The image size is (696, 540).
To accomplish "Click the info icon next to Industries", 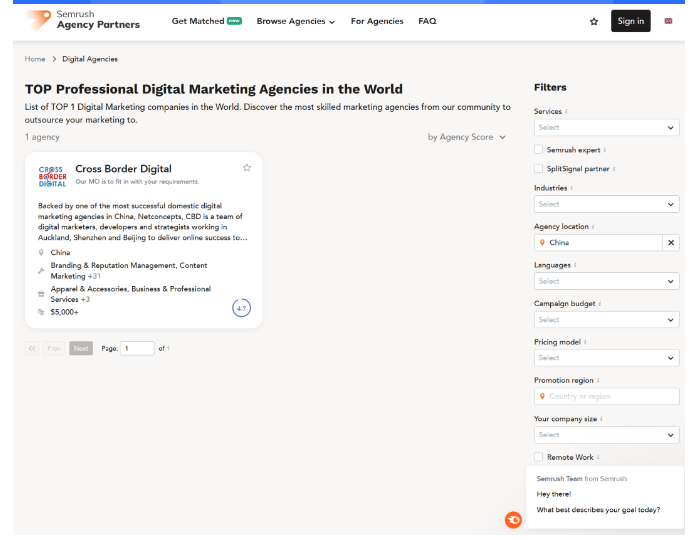I will (x=572, y=188).
